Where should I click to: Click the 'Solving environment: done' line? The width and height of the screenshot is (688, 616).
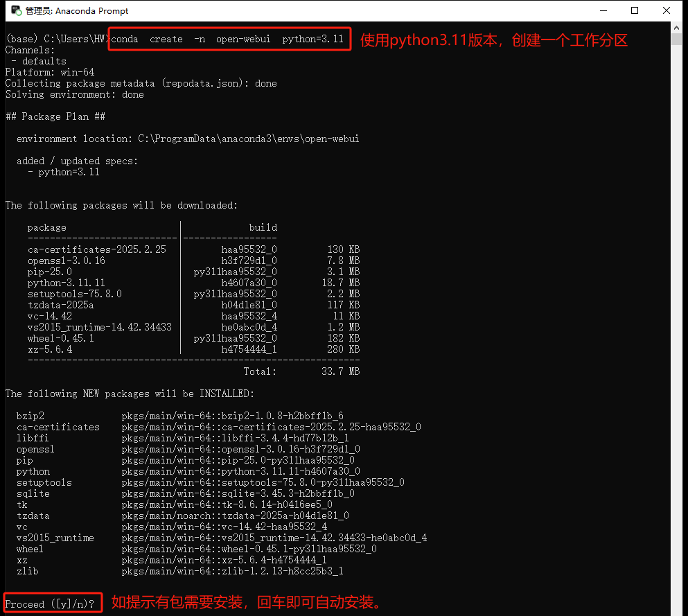75,95
